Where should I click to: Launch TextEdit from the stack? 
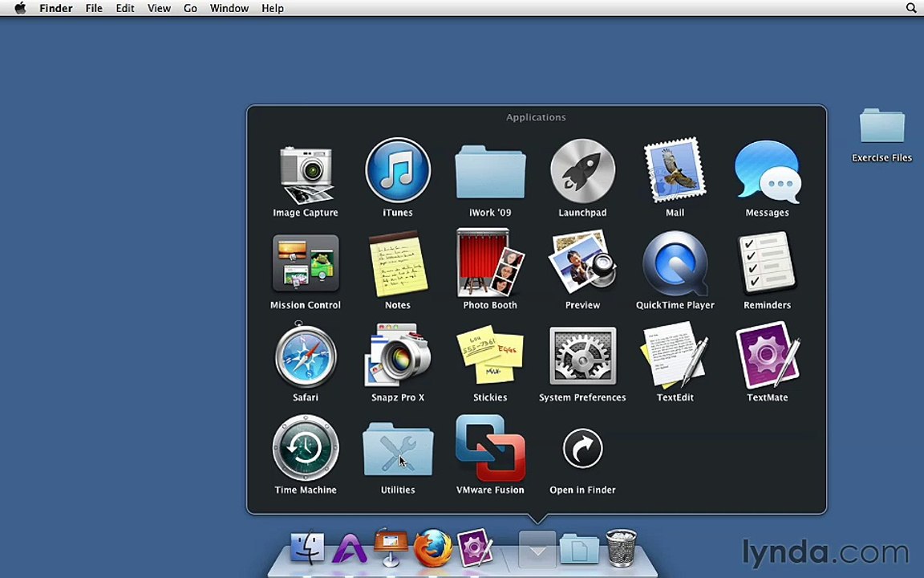coord(675,355)
